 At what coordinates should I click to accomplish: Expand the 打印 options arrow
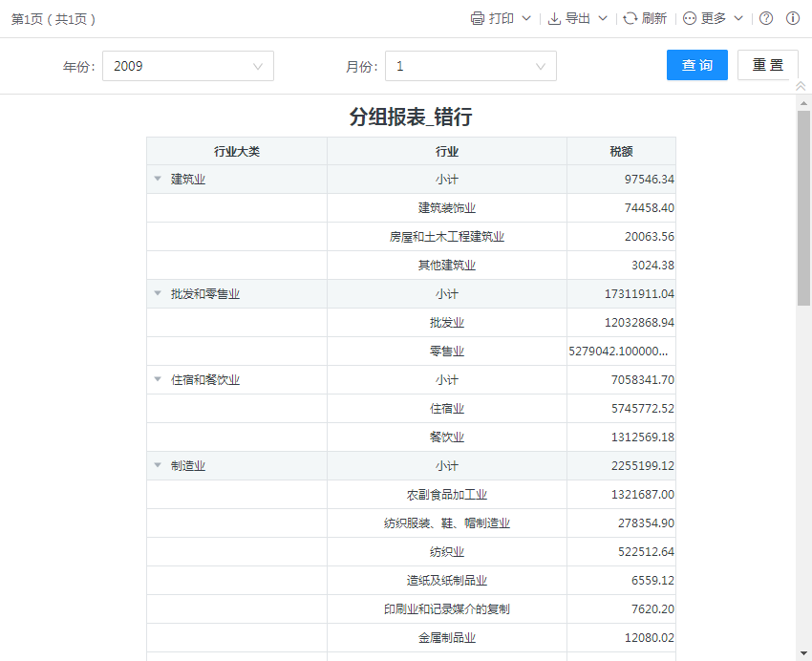pos(526,19)
